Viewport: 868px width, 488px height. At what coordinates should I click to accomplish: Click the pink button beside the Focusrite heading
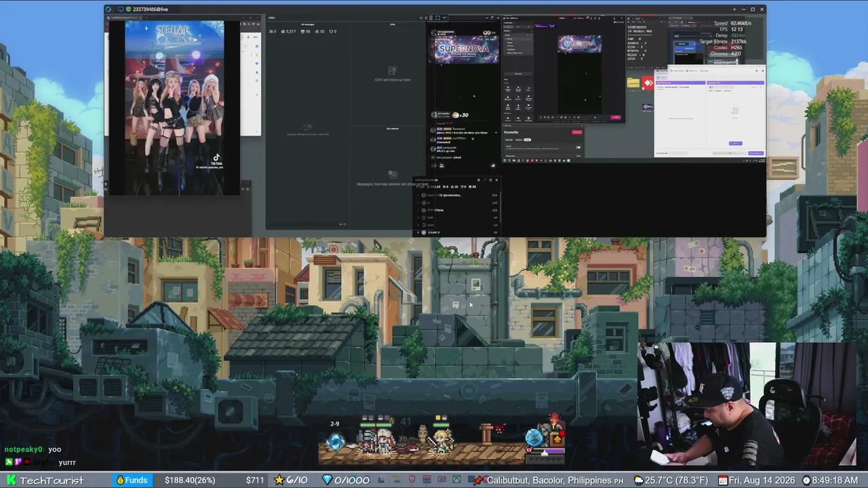[x=577, y=132]
